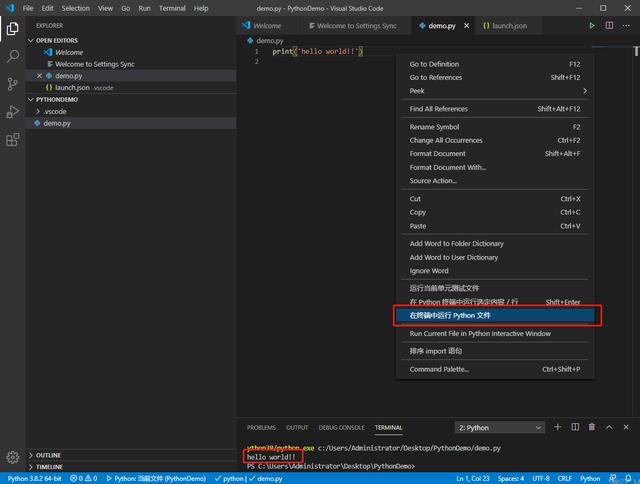Choose Copy in context menu
This screenshot has width=640, height=484.
495,212
